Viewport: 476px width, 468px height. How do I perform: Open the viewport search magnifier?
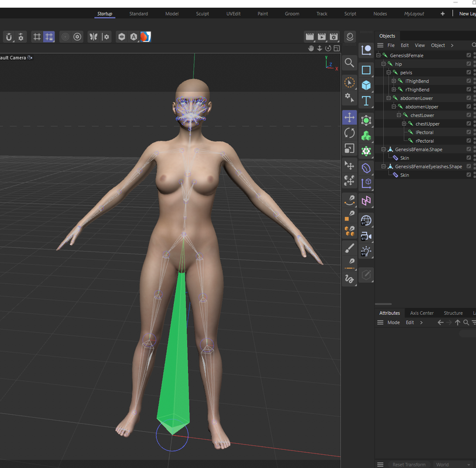[350, 63]
